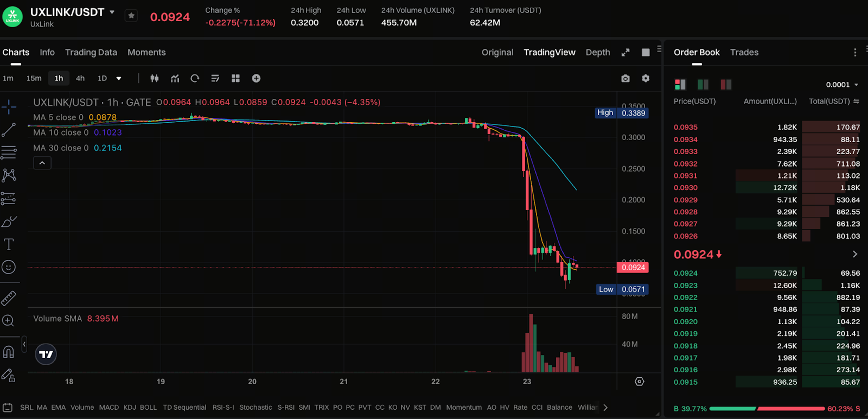Add UXLINK/USDT to favorites star
The image size is (868, 419).
131,16
